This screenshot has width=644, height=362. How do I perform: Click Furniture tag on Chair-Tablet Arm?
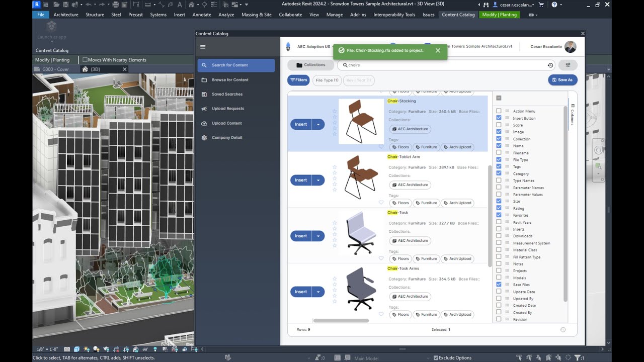point(426,203)
